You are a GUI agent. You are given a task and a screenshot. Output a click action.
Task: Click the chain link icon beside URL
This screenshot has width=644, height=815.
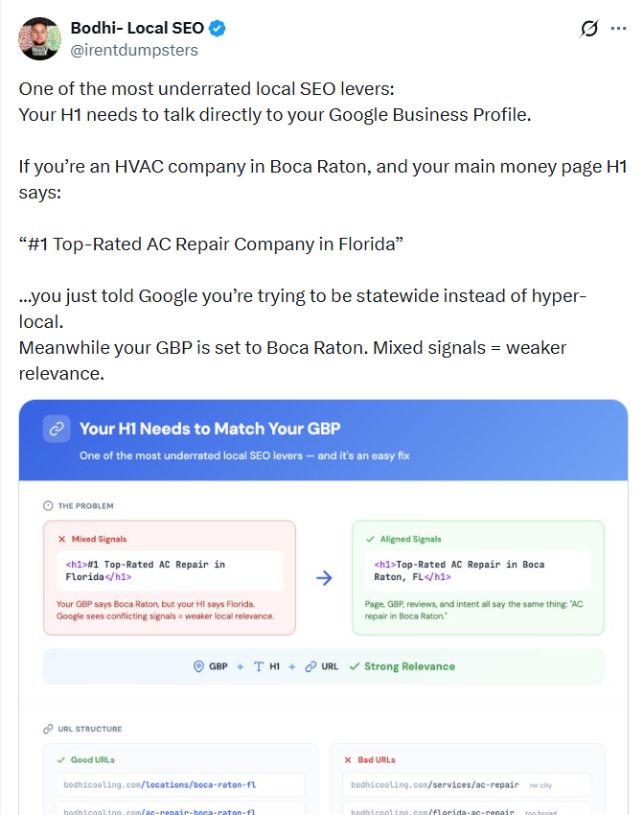point(310,666)
